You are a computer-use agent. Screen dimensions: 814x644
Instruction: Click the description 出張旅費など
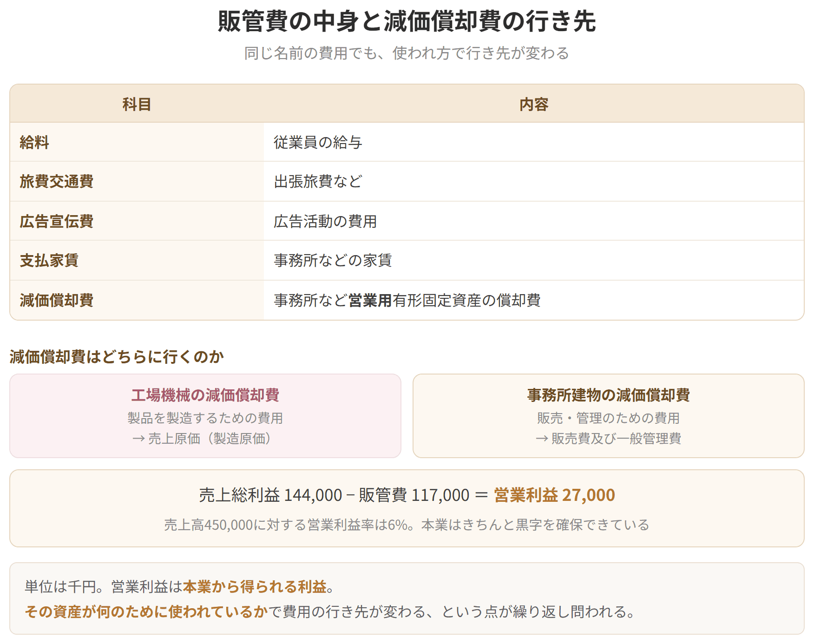318,181
